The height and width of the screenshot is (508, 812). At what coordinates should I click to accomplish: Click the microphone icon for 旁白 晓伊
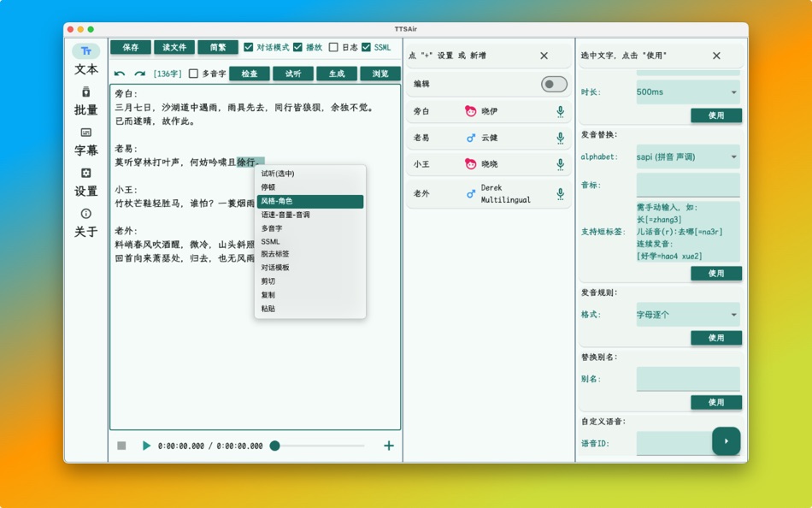tap(561, 109)
